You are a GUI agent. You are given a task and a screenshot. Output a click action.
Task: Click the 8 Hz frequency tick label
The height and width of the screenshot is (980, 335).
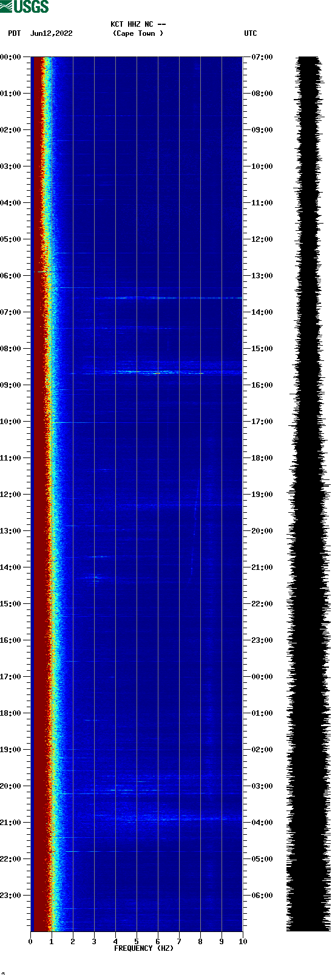pos(200,942)
